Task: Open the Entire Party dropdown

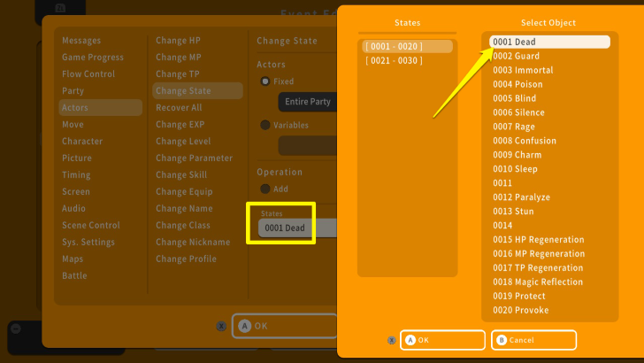Action: 307,102
